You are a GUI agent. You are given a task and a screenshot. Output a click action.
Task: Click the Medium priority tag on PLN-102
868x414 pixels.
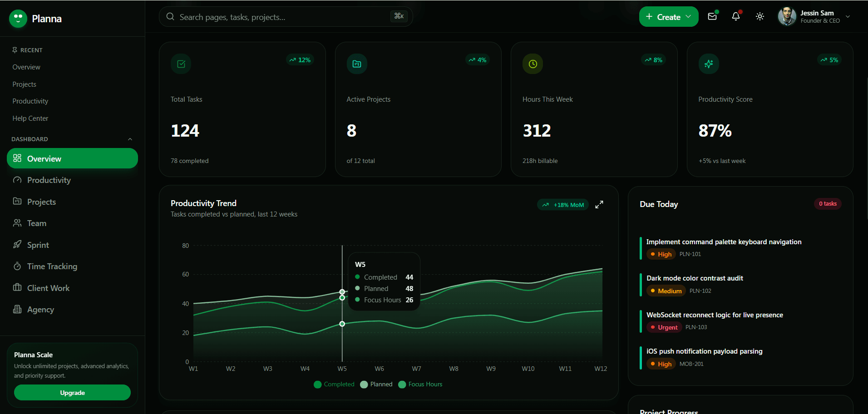[666, 291]
